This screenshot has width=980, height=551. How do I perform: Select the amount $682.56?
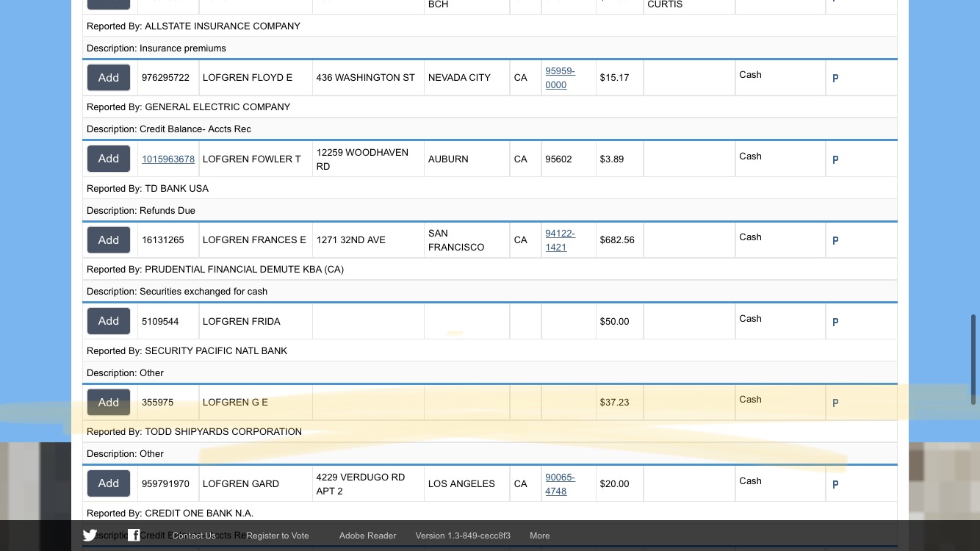coord(617,240)
